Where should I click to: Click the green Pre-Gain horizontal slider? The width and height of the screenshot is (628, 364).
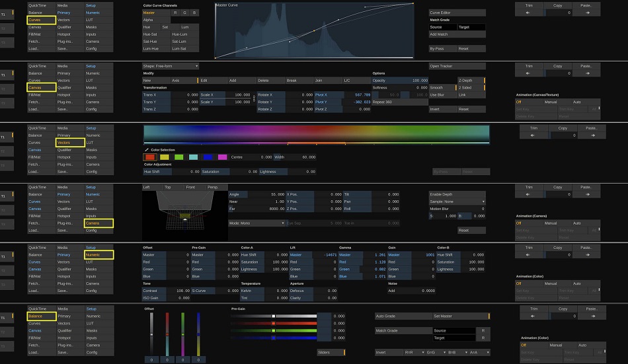point(274,330)
